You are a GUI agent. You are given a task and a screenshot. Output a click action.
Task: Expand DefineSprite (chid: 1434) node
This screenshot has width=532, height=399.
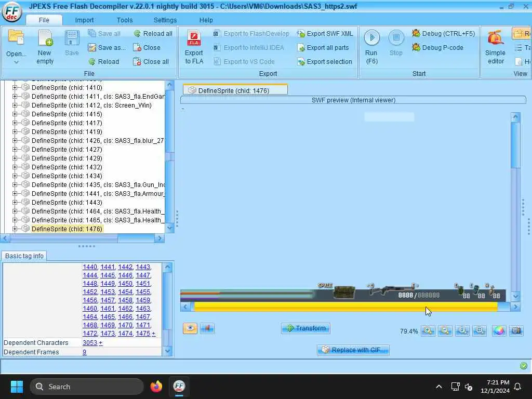[x=15, y=176]
